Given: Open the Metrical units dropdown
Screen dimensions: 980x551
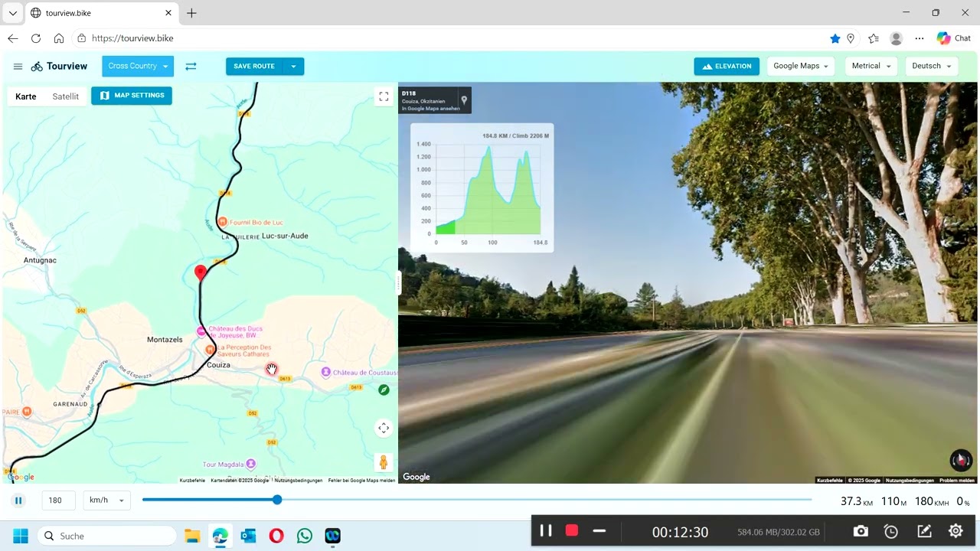Looking at the screenshot, I should click(x=872, y=67).
